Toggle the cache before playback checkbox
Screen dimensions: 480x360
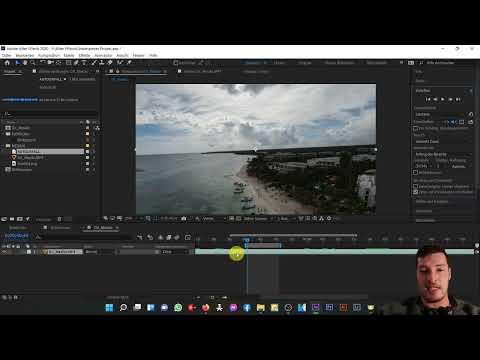(415, 128)
